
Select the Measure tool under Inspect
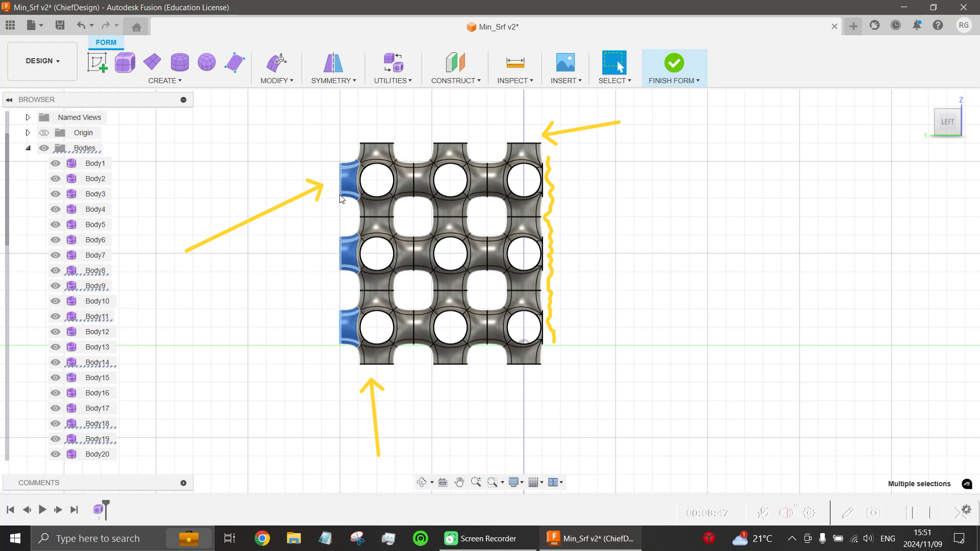515,62
